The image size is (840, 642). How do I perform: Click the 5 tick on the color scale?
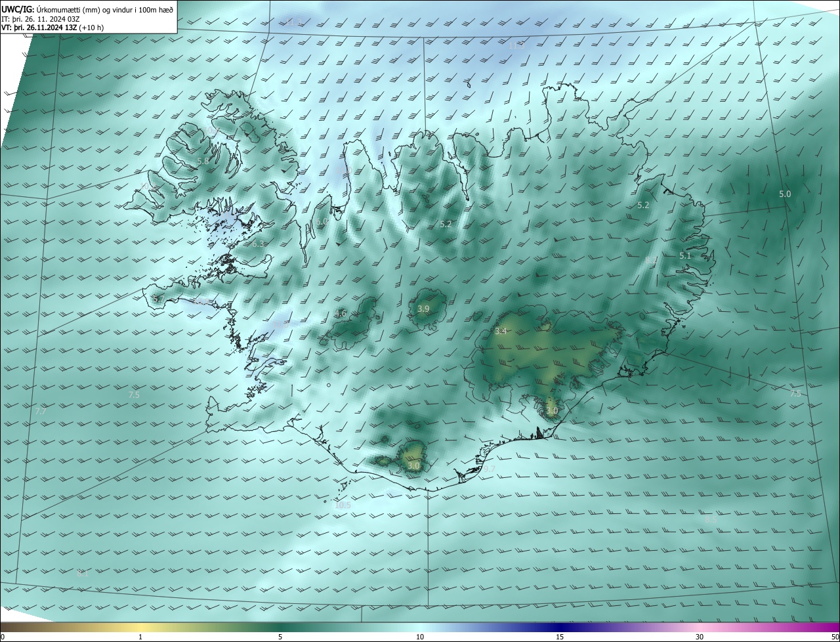tap(280, 637)
